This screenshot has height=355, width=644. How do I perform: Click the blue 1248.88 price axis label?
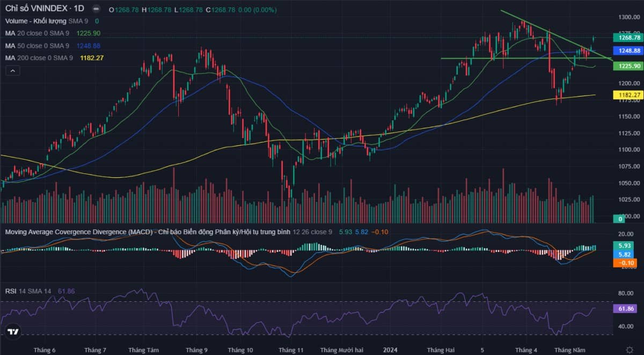(628, 50)
